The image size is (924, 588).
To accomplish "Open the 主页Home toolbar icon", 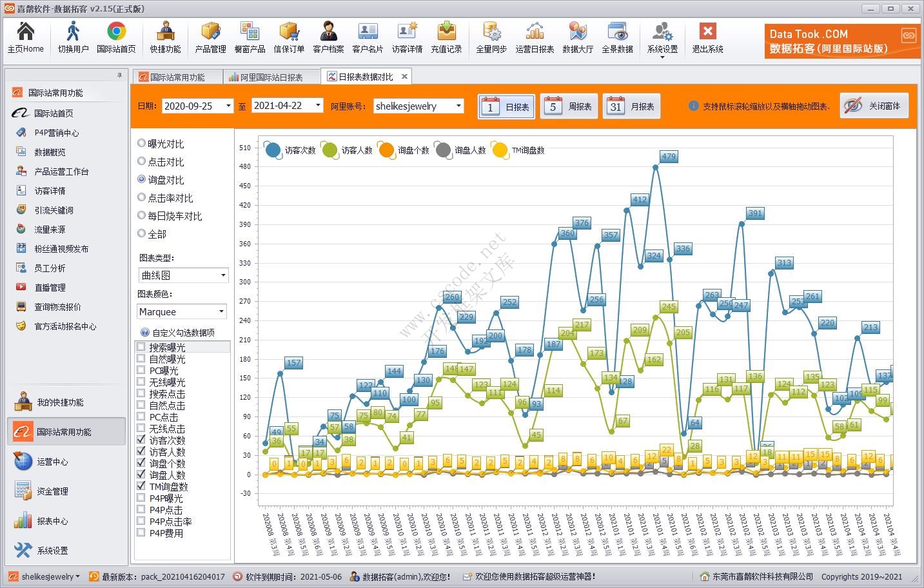I will [26, 37].
